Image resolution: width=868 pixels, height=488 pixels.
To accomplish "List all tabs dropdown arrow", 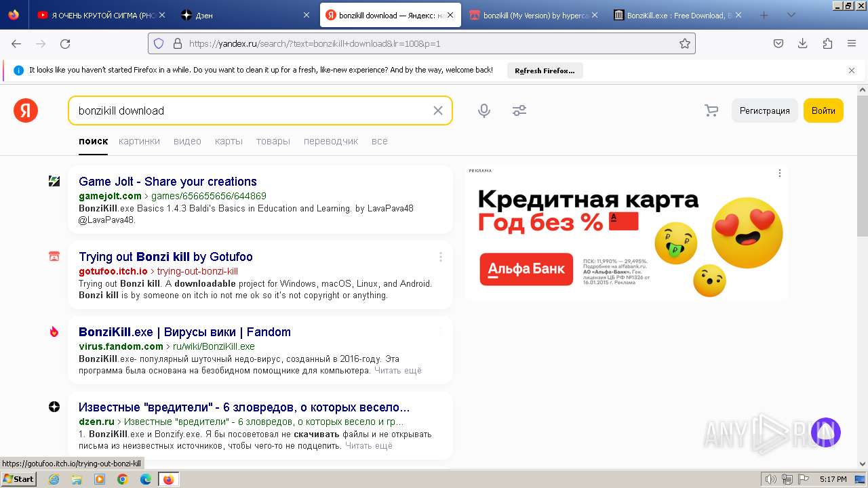I will coord(791,15).
